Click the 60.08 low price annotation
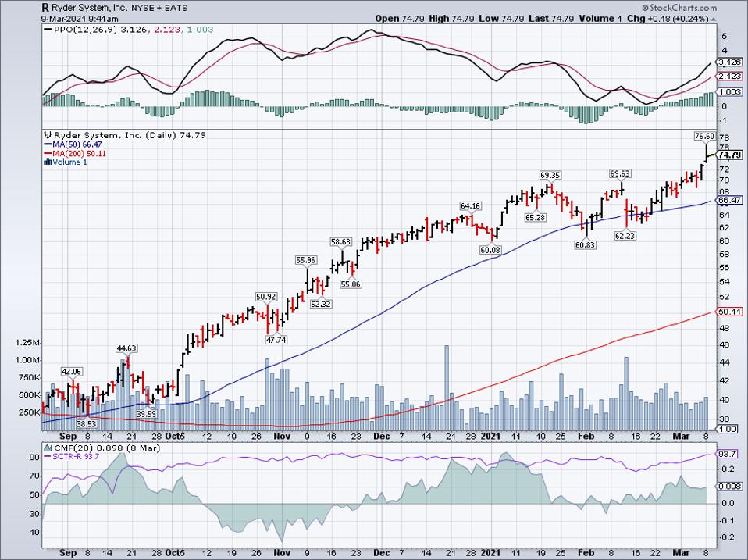Screen dimensions: 748x560 [x=490, y=249]
